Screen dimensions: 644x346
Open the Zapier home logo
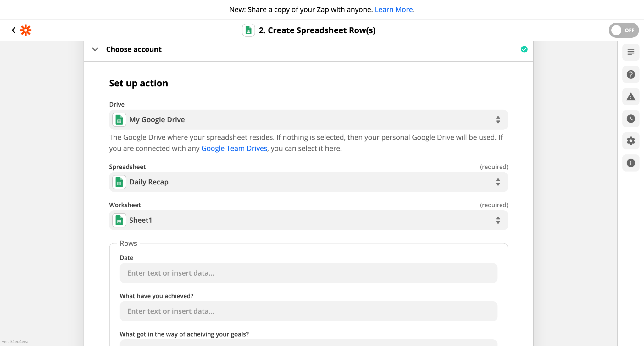26,30
